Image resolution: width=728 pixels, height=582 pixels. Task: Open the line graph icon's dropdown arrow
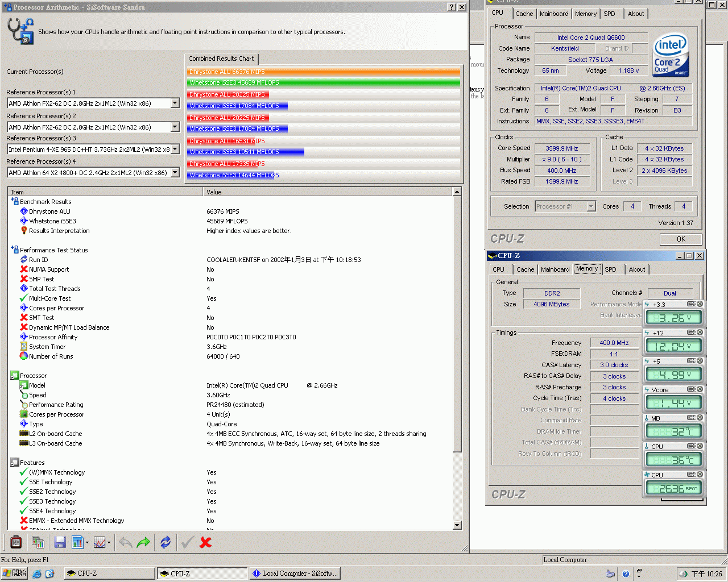(x=109, y=542)
